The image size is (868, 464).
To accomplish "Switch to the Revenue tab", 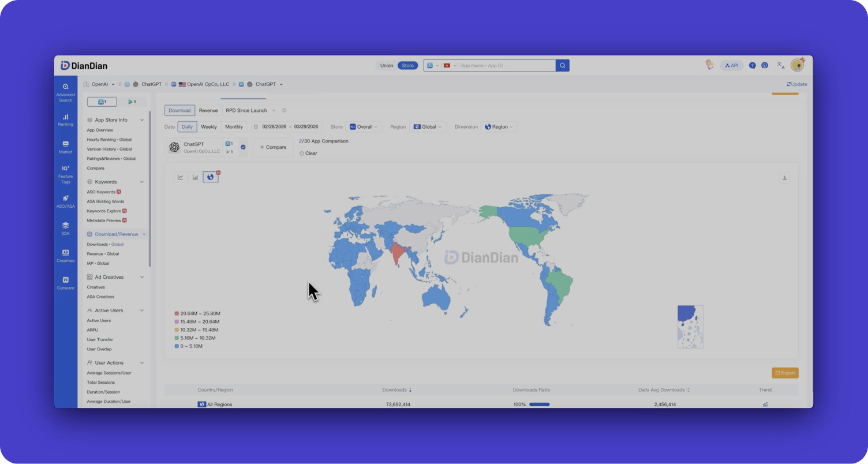I will [x=208, y=110].
